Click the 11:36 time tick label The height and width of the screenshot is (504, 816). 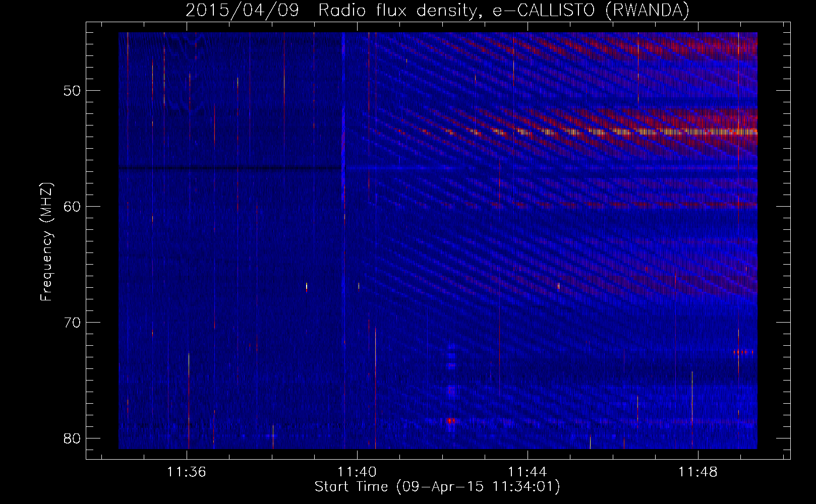coord(187,472)
